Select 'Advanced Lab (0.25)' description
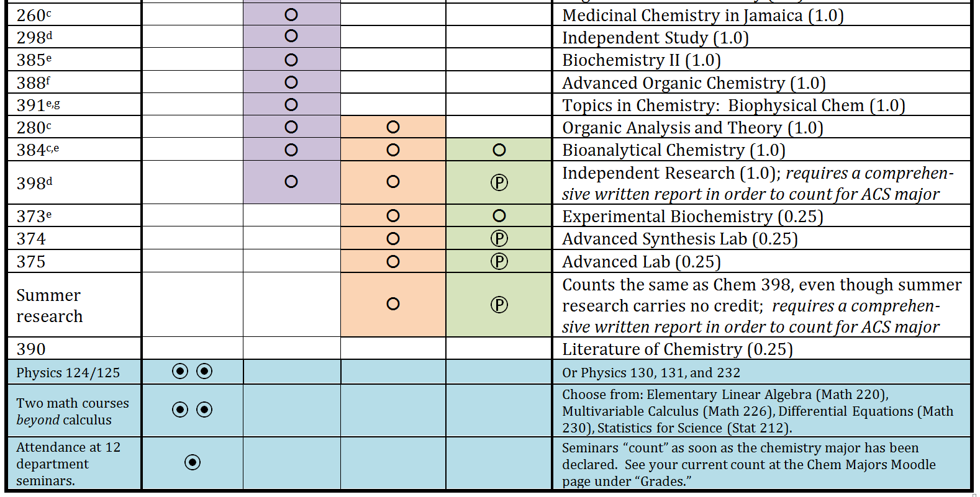 coord(642,262)
